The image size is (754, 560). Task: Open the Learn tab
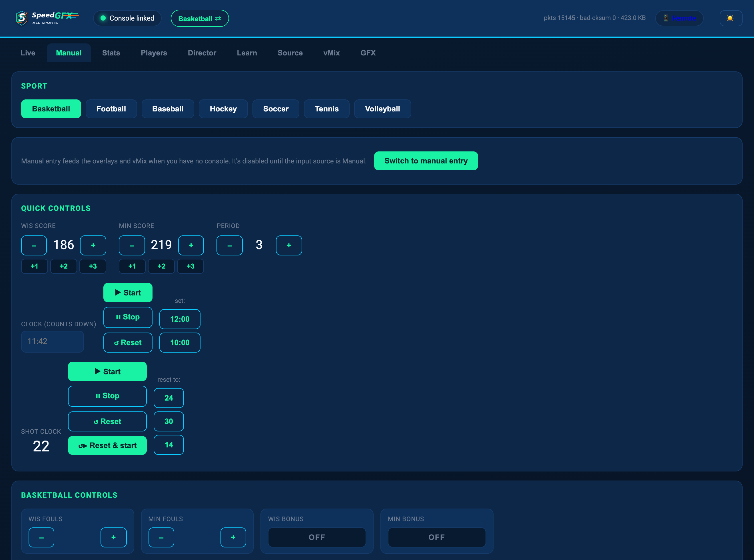[247, 53]
